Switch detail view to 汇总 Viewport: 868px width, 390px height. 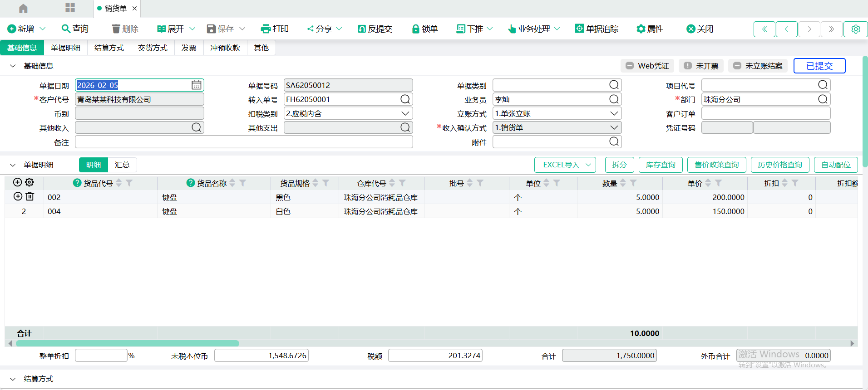point(122,165)
